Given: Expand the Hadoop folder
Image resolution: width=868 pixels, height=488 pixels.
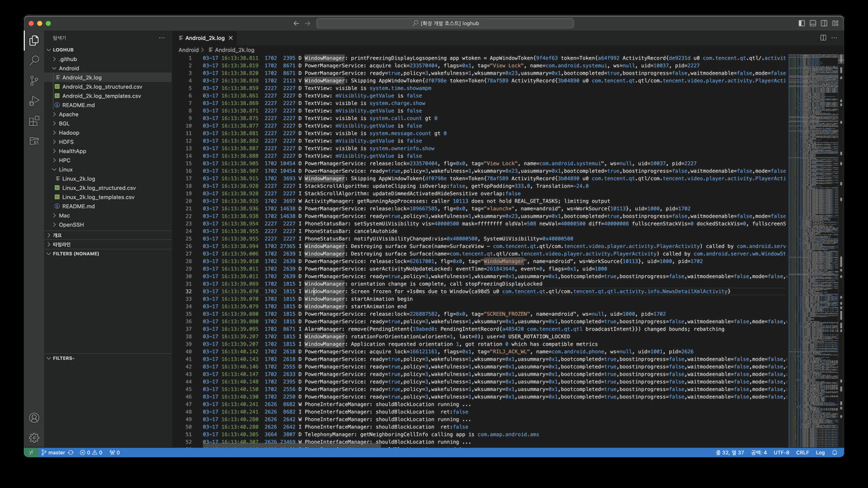Looking at the screenshot, I should pos(108,133).
